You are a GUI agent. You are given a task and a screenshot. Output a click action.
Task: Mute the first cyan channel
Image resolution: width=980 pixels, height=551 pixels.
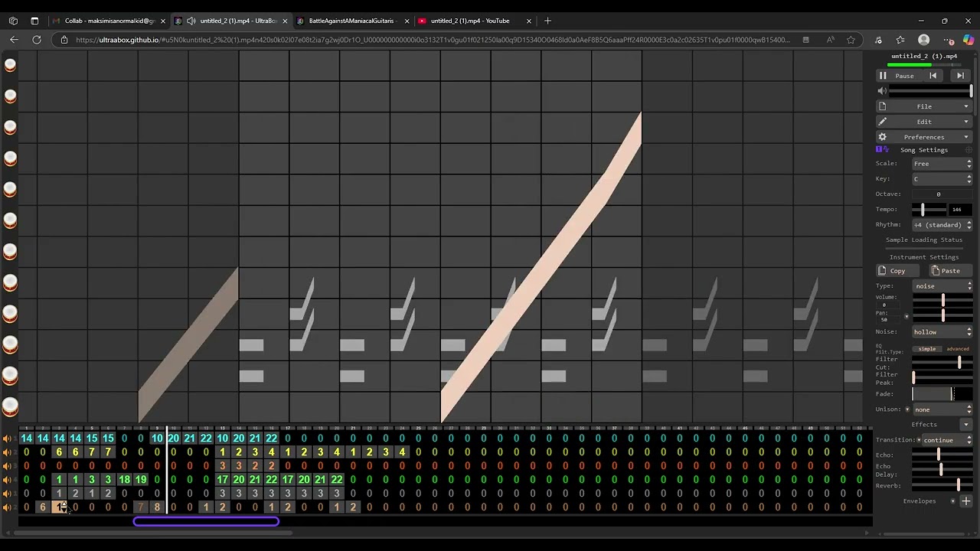pos(7,439)
